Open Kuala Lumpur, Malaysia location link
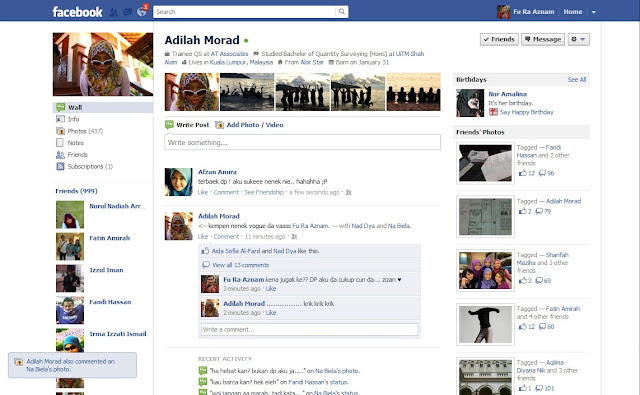The width and height of the screenshot is (640, 395). (241, 62)
